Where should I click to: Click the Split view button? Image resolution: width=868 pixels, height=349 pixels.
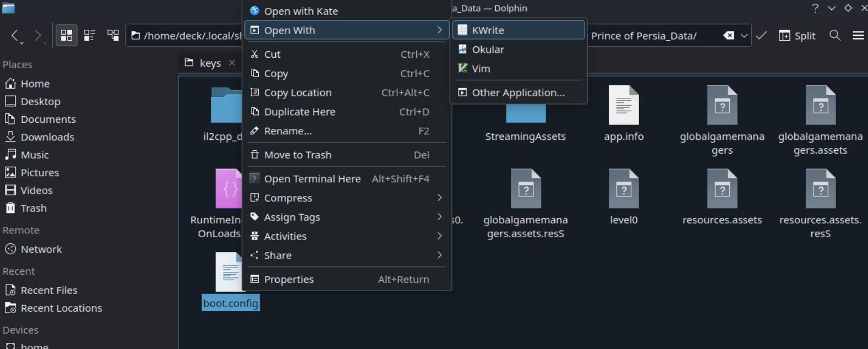coord(797,36)
